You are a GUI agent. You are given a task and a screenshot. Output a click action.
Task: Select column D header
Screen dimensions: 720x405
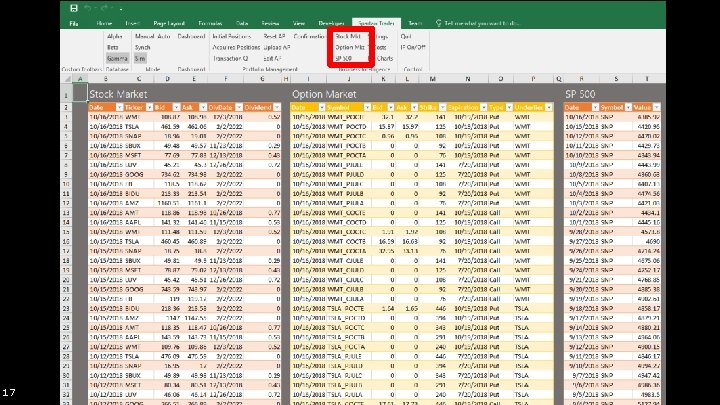click(x=167, y=79)
